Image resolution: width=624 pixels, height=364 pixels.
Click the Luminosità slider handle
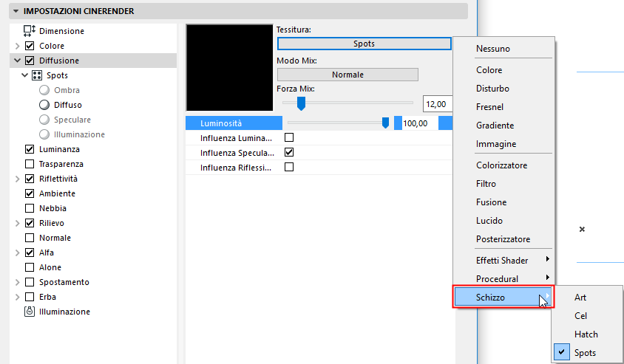(x=385, y=123)
